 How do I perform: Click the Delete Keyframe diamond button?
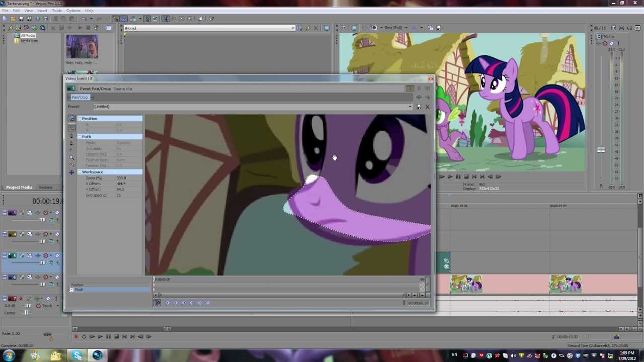click(208, 303)
